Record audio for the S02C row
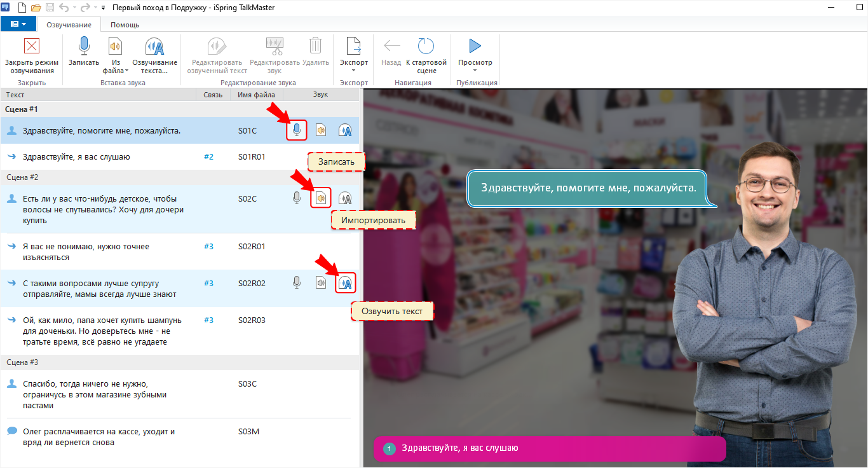 click(x=296, y=198)
